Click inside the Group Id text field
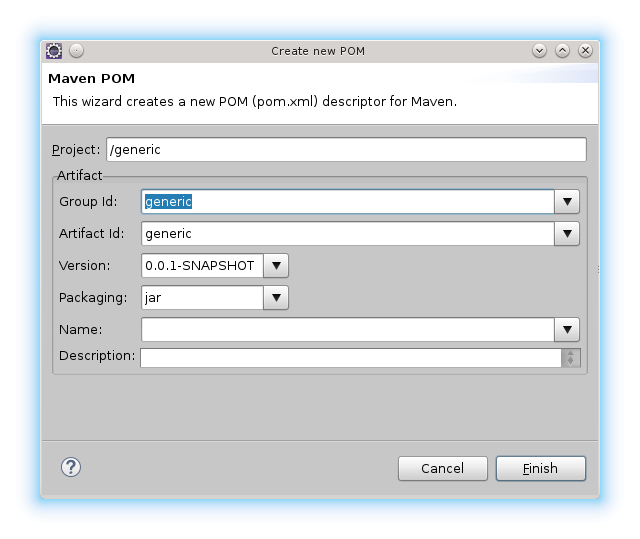 click(348, 202)
